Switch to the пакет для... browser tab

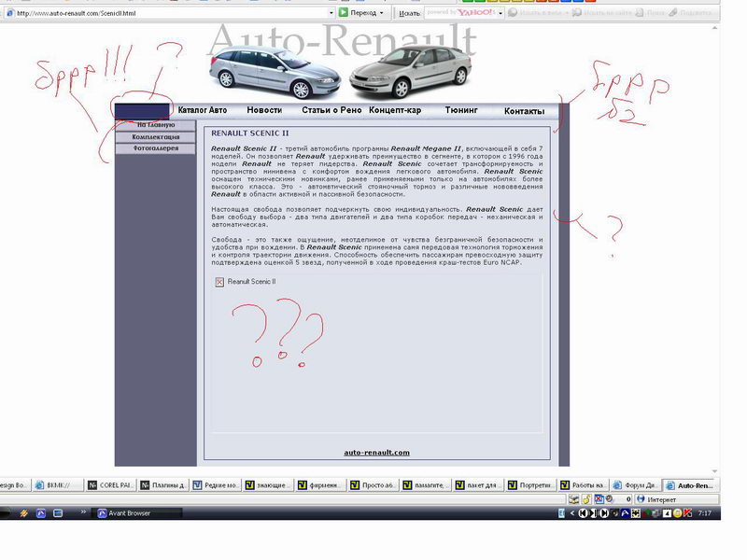pos(477,485)
